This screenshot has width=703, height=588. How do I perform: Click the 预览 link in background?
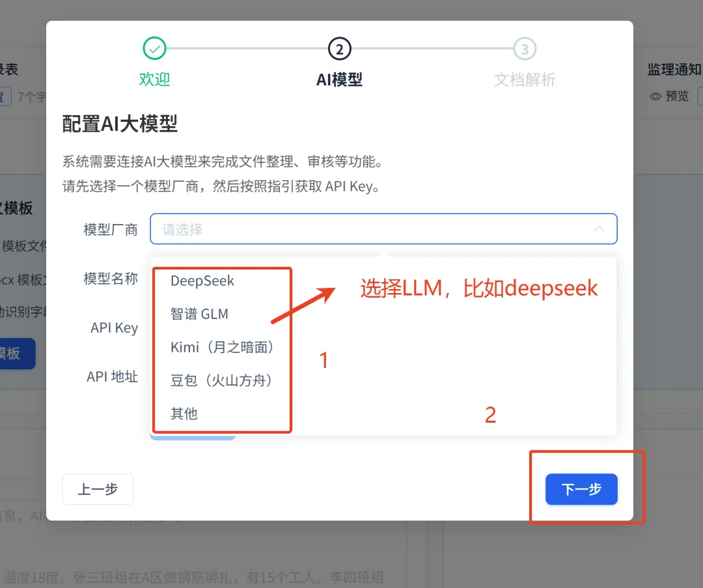[x=676, y=96]
